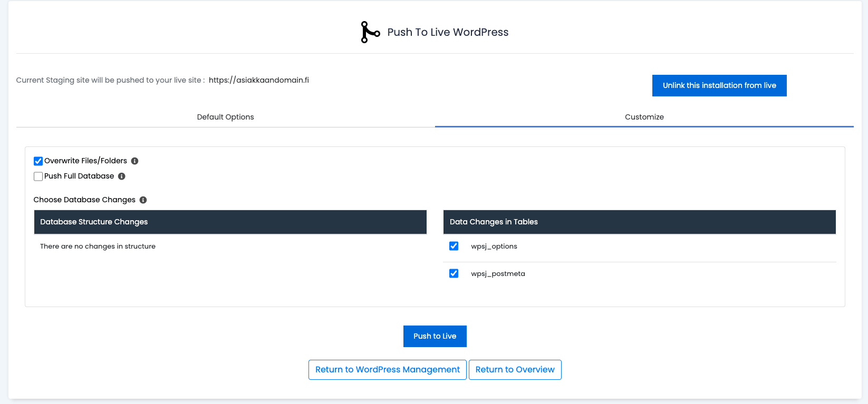Screen dimensions: 868x404
Task: Uncheck the Overwrite Files/Folders checkbox
Action: pos(38,161)
